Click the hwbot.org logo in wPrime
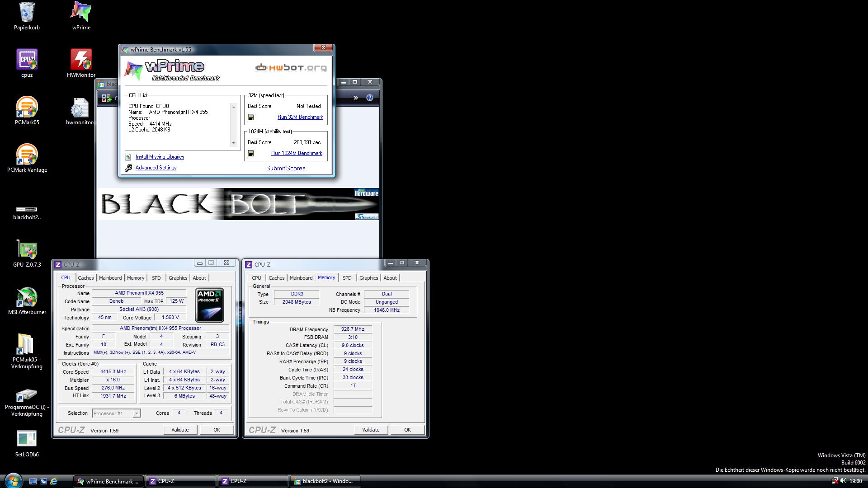This screenshot has width=868, height=488. point(291,68)
